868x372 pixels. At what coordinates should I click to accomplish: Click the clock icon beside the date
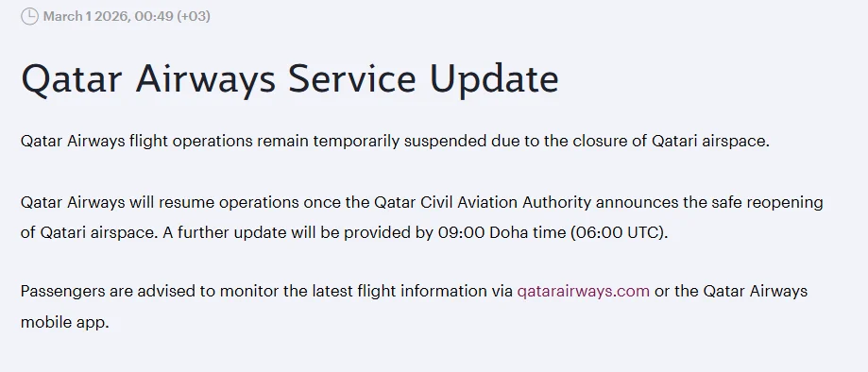coord(29,17)
